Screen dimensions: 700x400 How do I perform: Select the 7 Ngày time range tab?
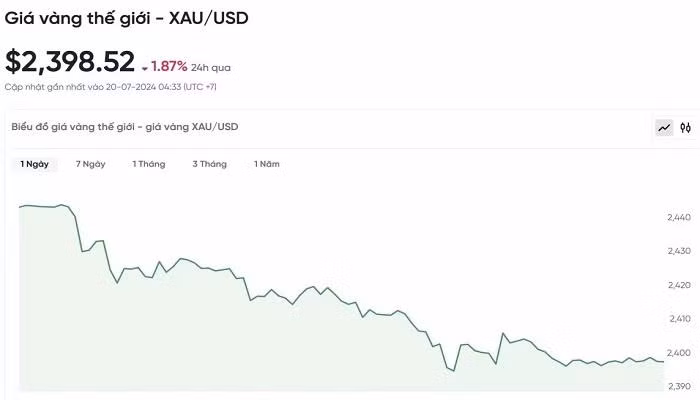[x=90, y=164]
